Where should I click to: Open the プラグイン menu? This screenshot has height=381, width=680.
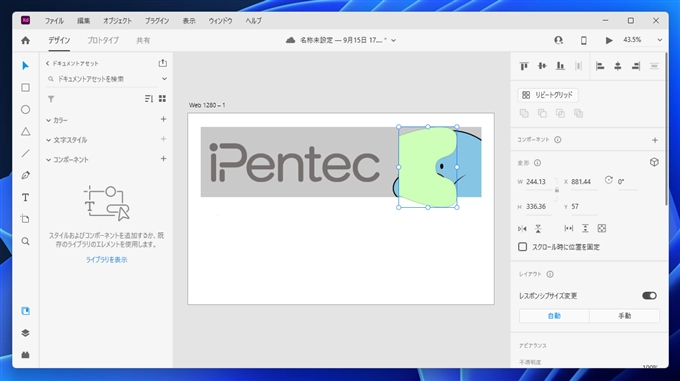157,21
